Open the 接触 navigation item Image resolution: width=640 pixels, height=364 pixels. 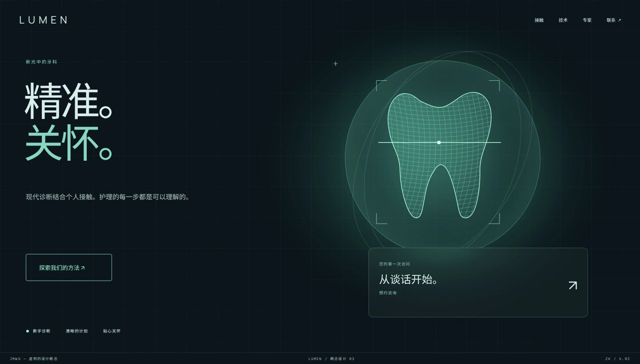pyautogui.click(x=539, y=20)
